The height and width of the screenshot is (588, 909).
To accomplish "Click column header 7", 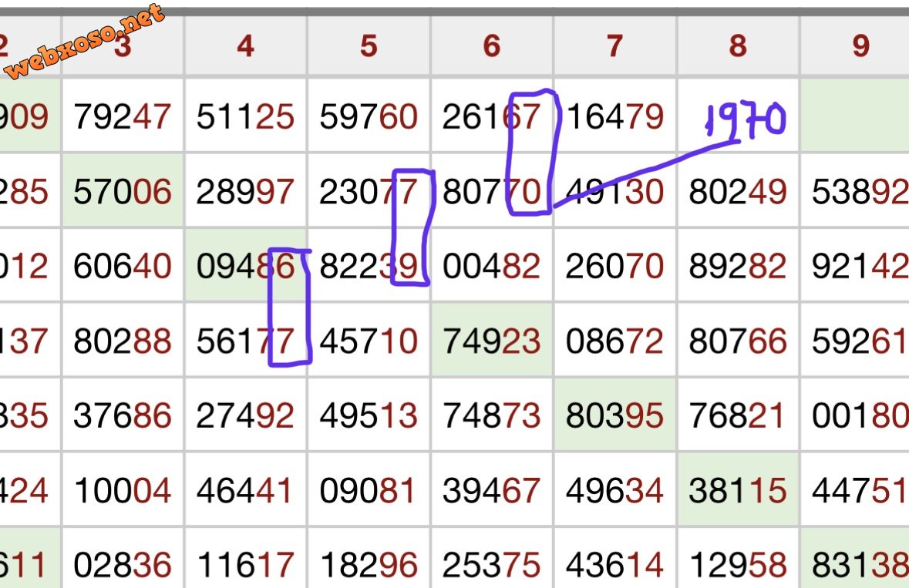I will click(x=615, y=45).
